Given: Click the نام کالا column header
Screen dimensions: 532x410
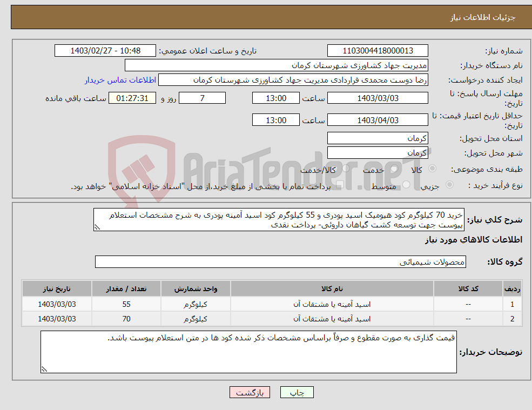Looking at the screenshot, I should coord(332,288).
